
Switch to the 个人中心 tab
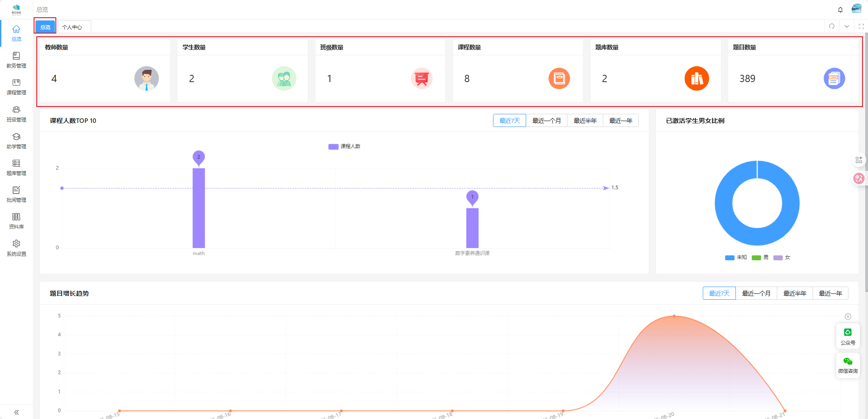click(x=72, y=27)
